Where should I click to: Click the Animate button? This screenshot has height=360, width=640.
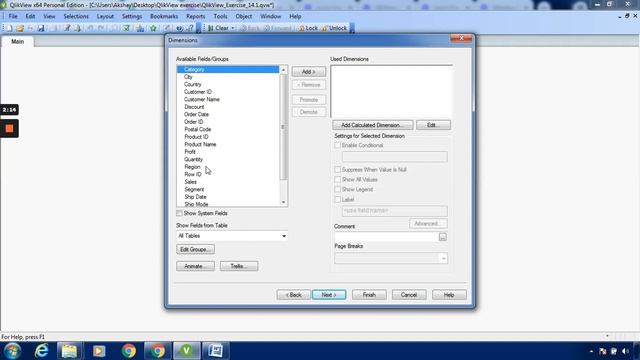(196, 266)
